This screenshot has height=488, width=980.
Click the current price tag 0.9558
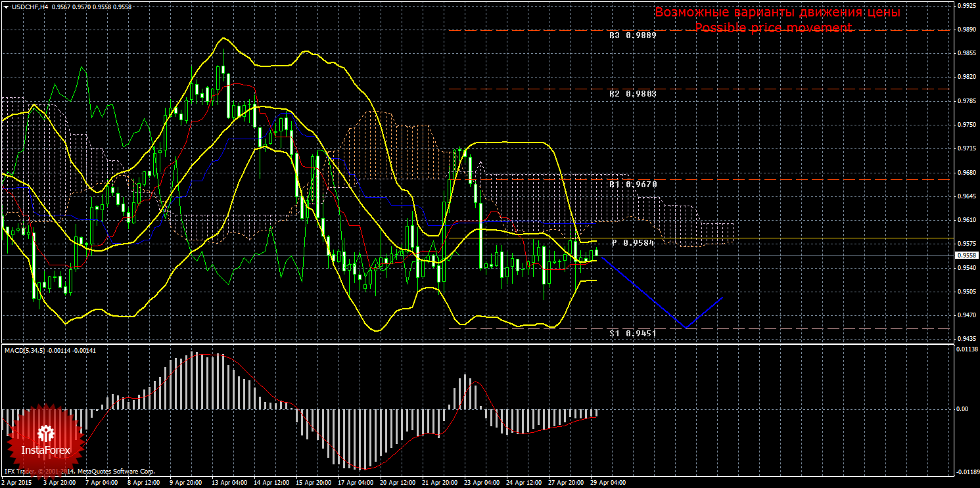pyautogui.click(x=966, y=255)
